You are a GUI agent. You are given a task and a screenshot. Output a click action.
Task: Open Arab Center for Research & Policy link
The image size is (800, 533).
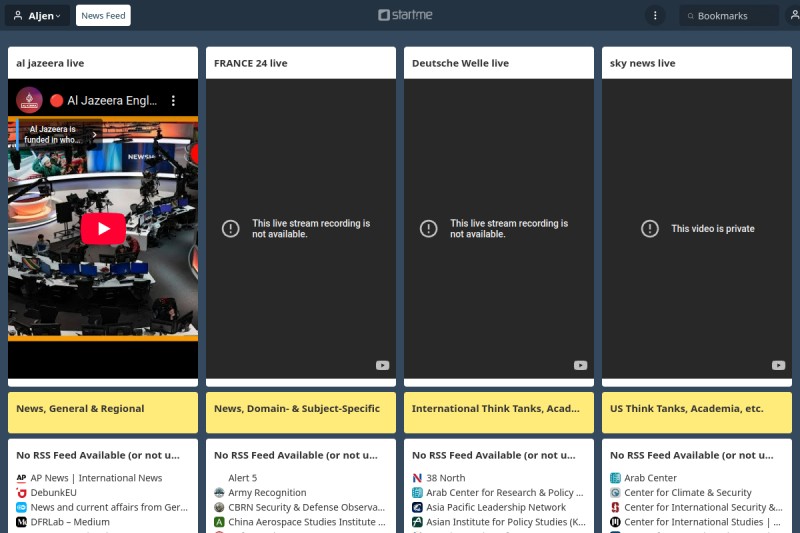505,493
